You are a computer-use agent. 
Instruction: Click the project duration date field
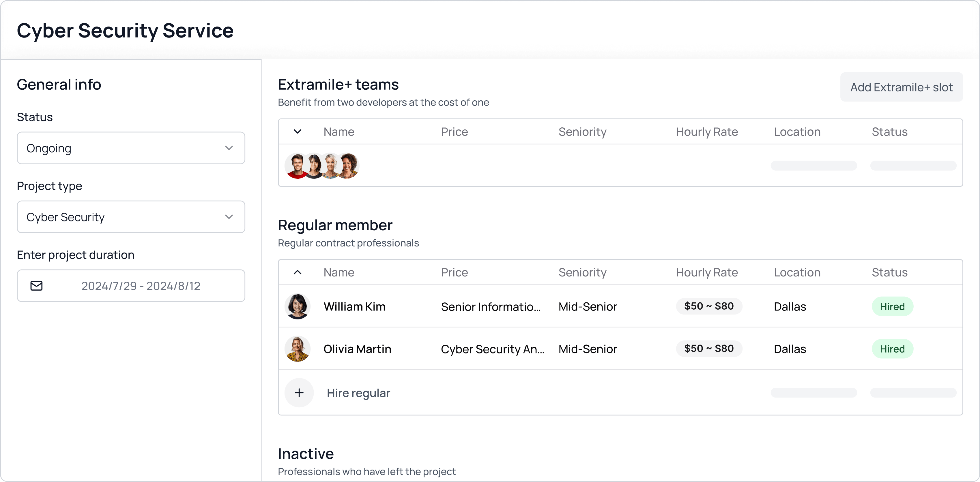141,286
